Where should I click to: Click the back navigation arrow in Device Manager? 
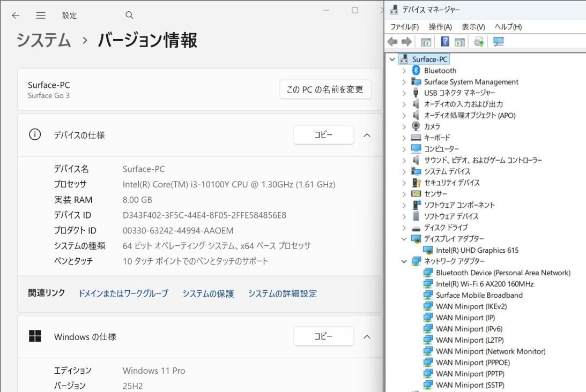click(392, 42)
